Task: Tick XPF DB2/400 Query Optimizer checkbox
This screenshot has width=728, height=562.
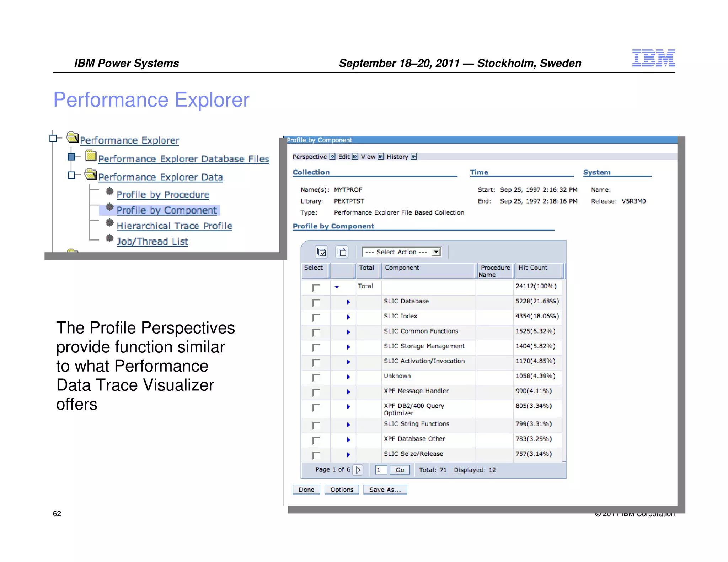Action: point(316,407)
